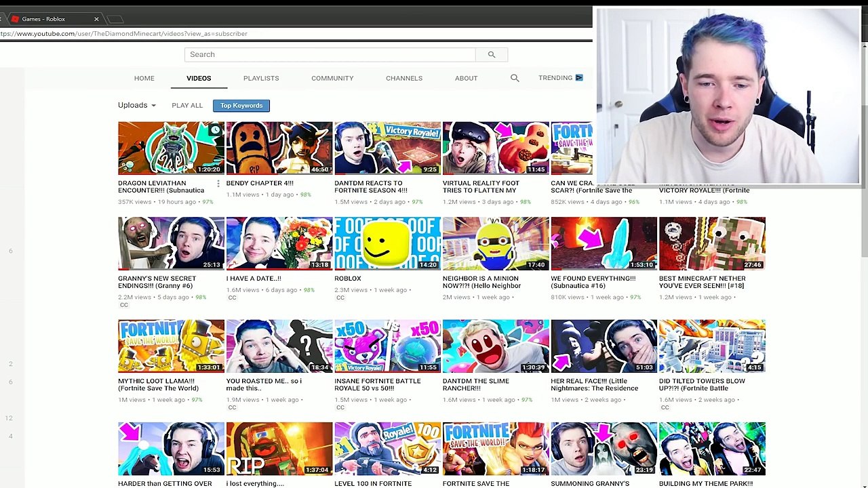This screenshot has width=868, height=488.
Task: Click the GRANNY'S NEW SECRET ENDINGS title
Action: [157, 282]
